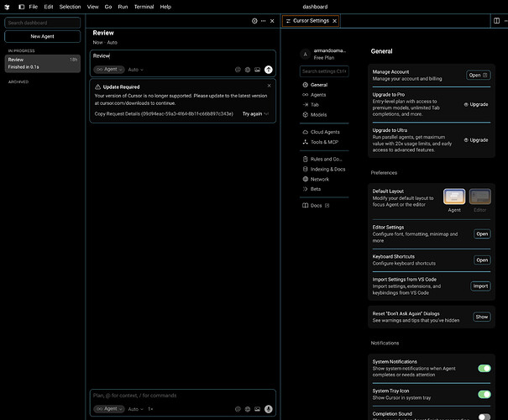Click the globe icon in the top Review message box
The height and width of the screenshot is (420, 508).
pyautogui.click(x=248, y=70)
